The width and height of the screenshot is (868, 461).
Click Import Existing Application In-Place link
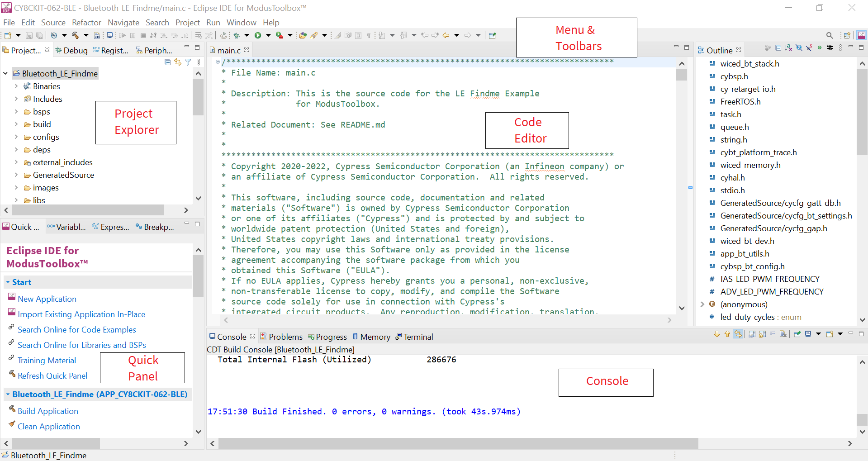81,314
